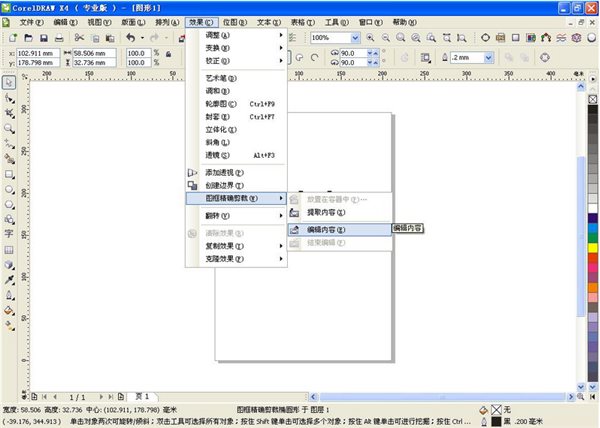Select 提取内容 in the submenu
600x428 pixels.
tap(326, 213)
